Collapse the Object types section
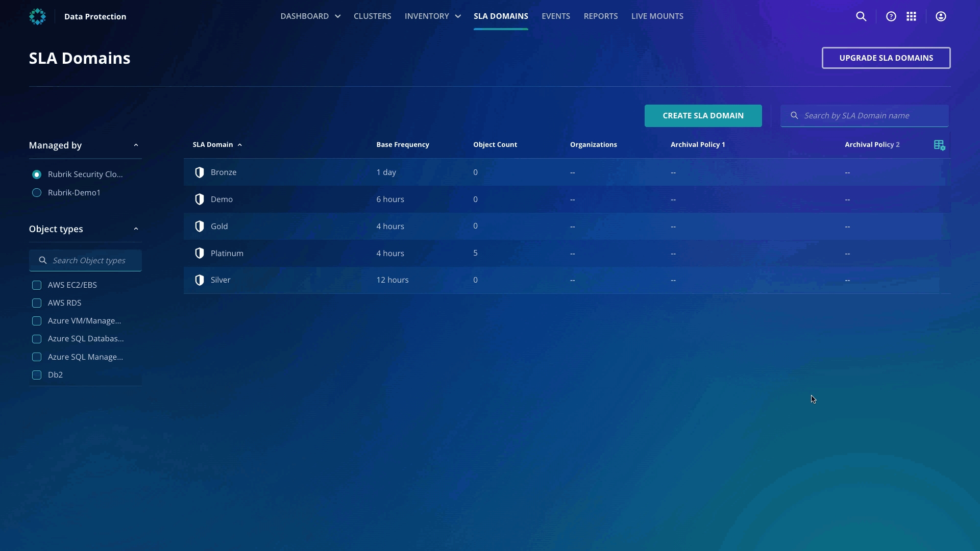The width and height of the screenshot is (980, 551). coord(136,229)
